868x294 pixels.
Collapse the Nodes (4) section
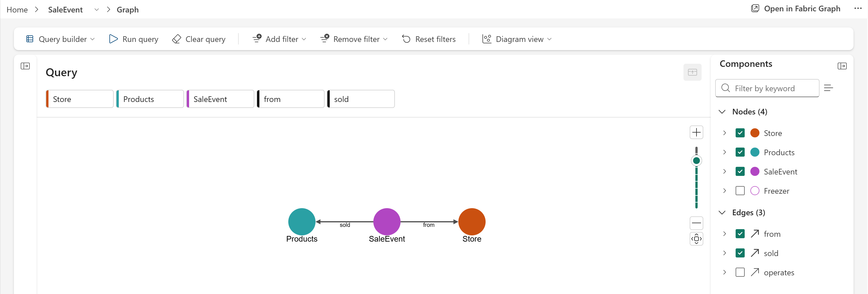click(x=722, y=112)
